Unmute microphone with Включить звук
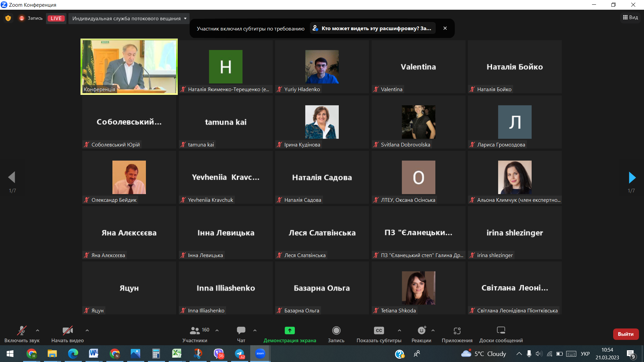The height and width of the screenshot is (362, 644). 22,330
